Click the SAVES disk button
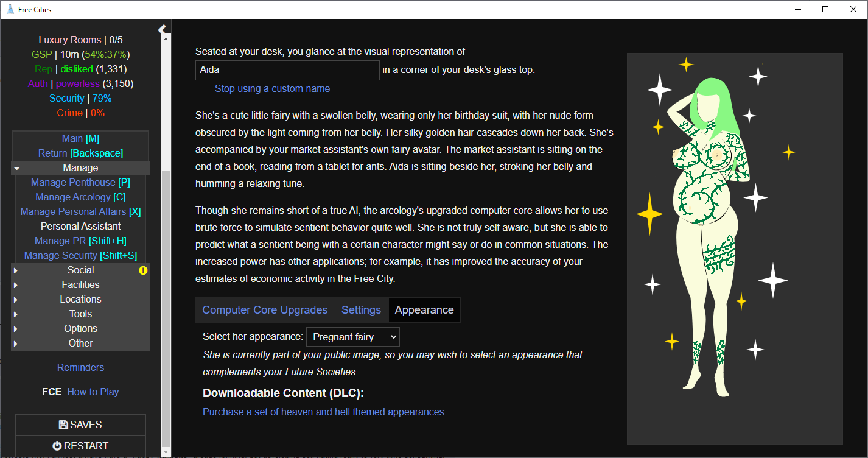This screenshot has width=868, height=458. pos(80,425)
